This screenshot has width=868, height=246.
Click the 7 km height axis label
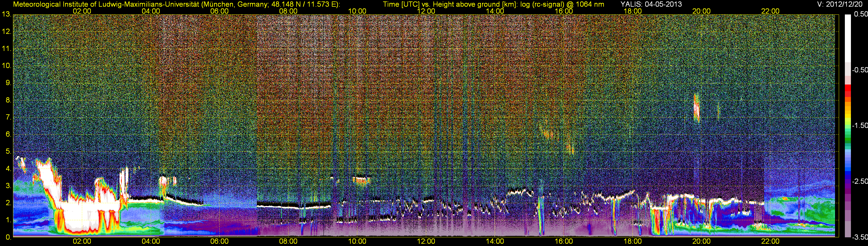tap(8, 117)
